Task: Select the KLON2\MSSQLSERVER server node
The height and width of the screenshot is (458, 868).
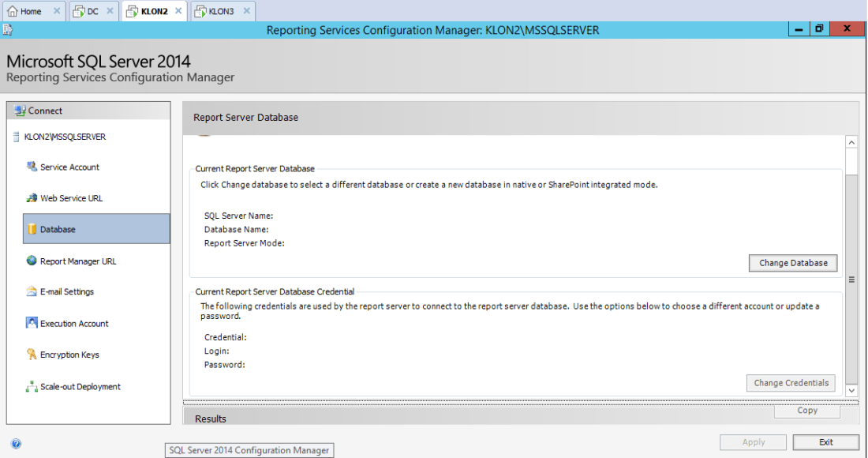Action: pyautogui.click(x=65, y=137)
